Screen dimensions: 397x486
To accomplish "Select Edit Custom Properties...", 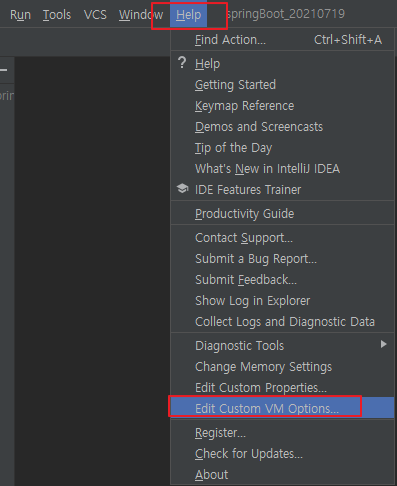I will tap(282, 388).
